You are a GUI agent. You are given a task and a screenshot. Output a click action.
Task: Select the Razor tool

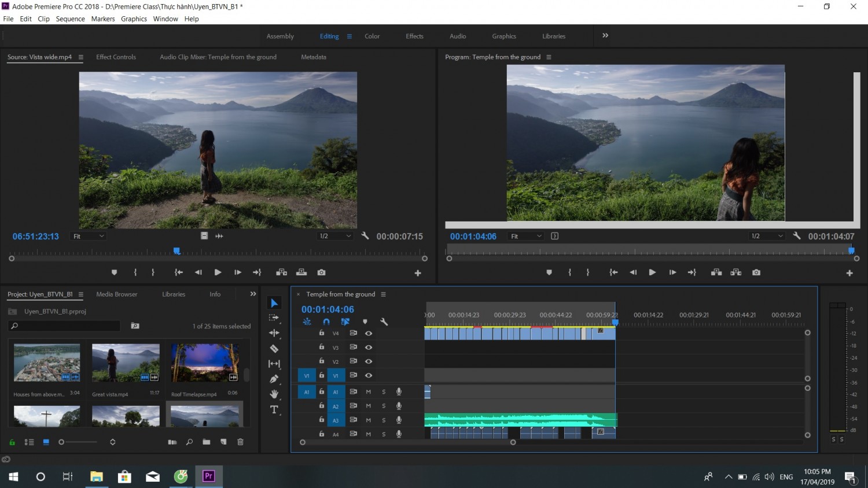274,349
